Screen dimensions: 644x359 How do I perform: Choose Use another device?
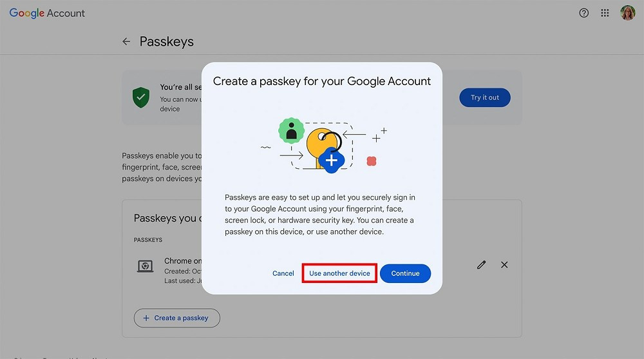(339, 273)
